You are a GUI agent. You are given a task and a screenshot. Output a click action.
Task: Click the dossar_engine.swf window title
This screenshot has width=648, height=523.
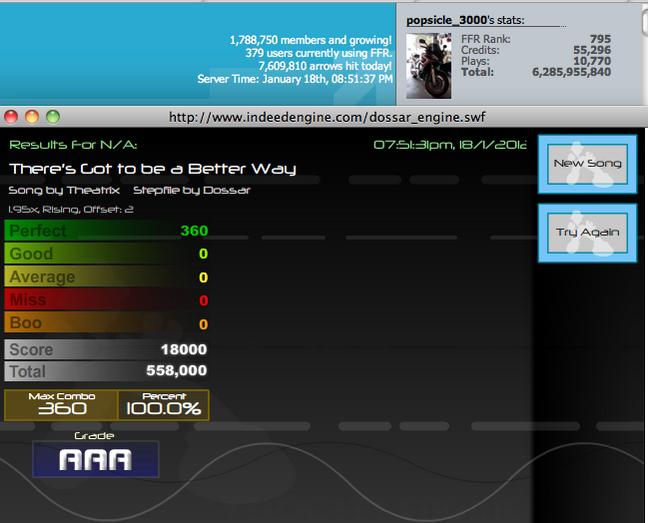[327, 117]
